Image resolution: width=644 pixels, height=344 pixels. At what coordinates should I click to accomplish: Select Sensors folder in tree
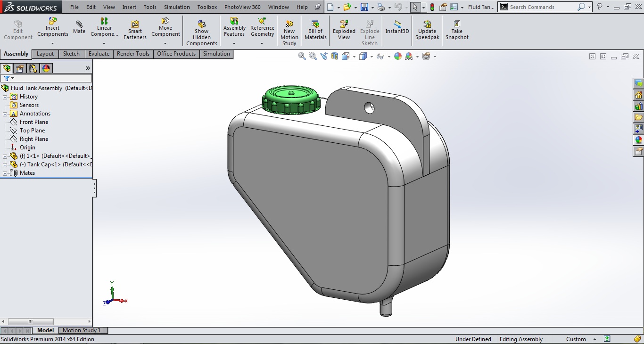pos(29,105)
